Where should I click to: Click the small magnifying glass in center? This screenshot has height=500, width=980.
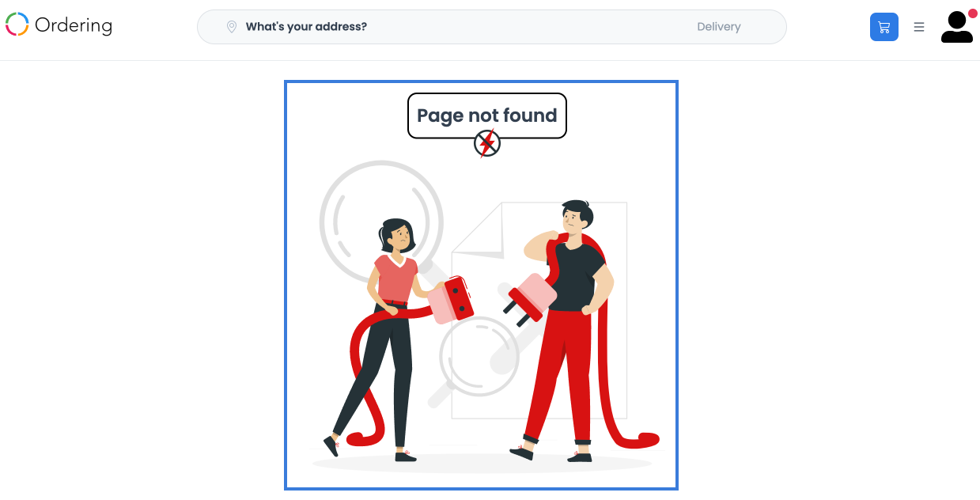pos(479,356)
